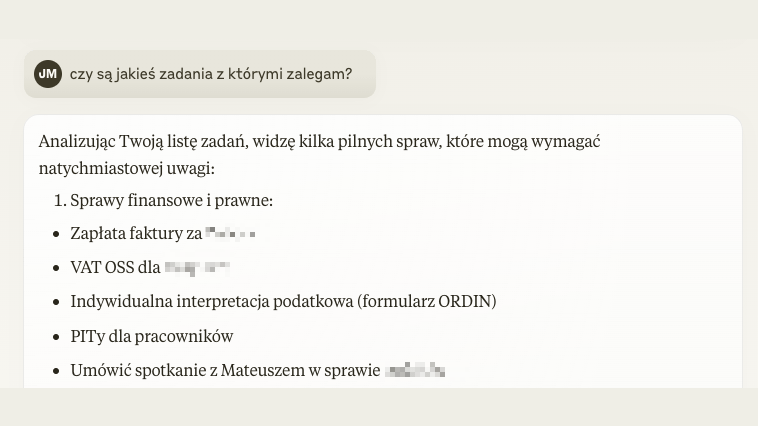Viewport: 758px width, 426px height.
Task: Click the bullet before 'PITy dla pracowników'
Action: click(56, 337)
